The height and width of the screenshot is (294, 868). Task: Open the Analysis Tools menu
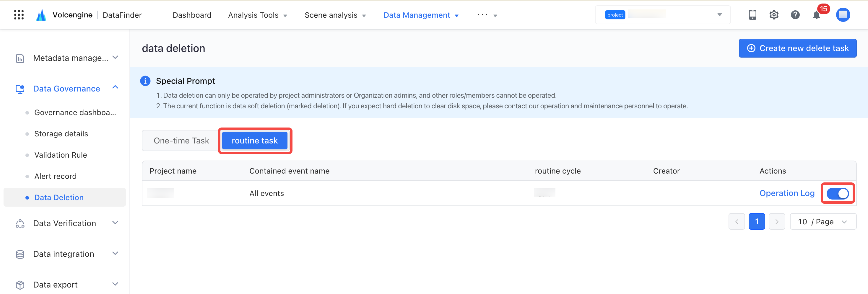click(x=257, y=15)
